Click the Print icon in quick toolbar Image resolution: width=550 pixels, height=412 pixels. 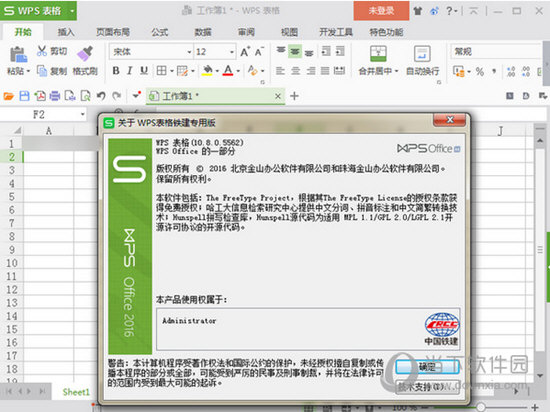[x=54, y=96]
